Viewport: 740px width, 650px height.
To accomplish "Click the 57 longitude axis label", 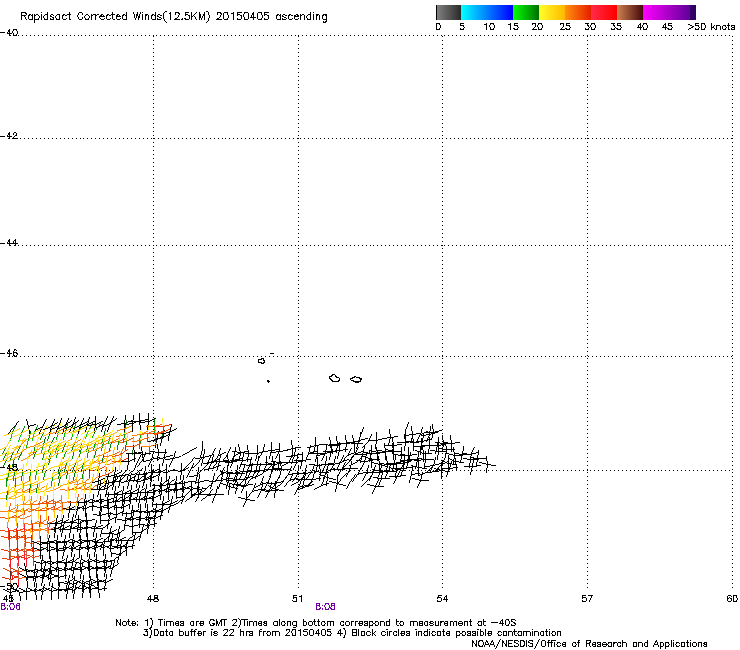I will 587,599.
